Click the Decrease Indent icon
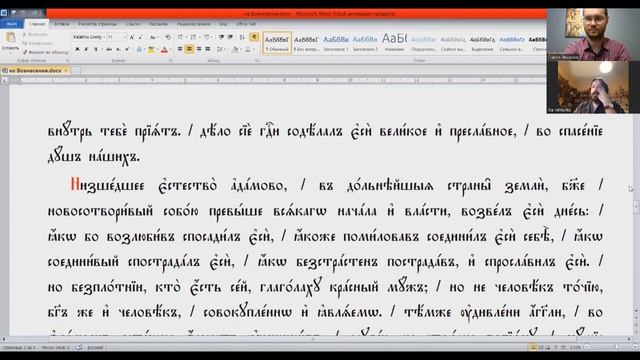Viewport: 640px width, 360px height. coord(221,37)
